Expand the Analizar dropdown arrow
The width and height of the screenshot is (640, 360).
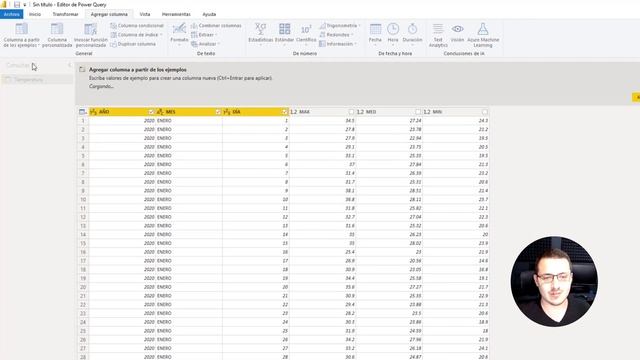click(219, 44)
